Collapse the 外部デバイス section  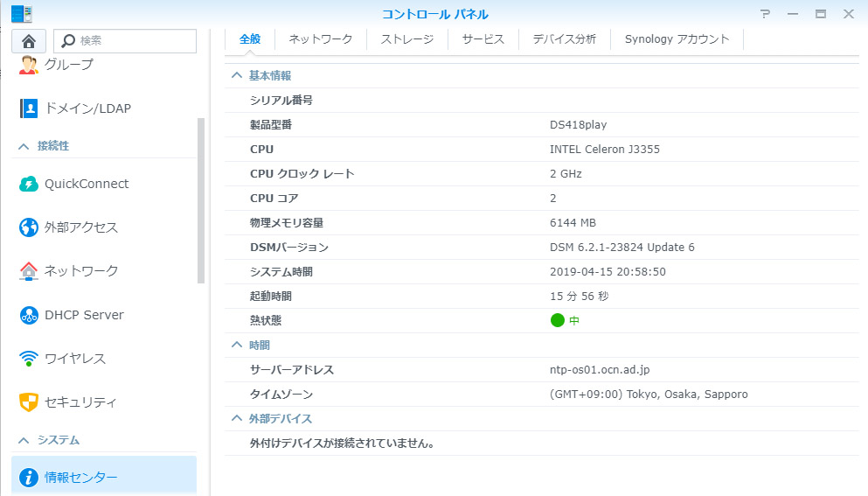coord(236,418)
